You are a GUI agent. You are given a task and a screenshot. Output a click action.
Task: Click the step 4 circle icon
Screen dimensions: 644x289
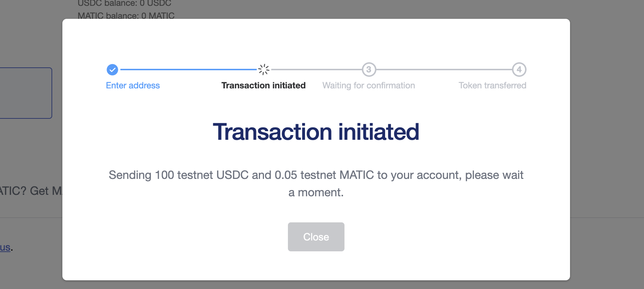519,70
